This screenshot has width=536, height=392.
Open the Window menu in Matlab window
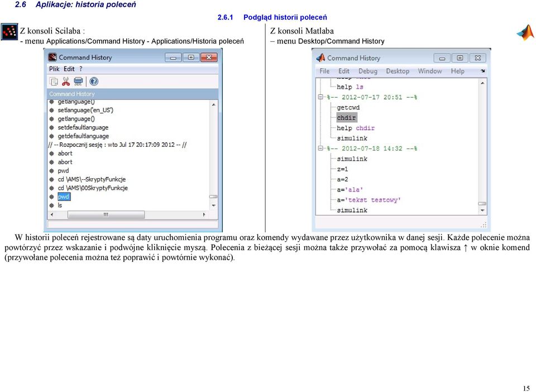(x=430, y=71)
